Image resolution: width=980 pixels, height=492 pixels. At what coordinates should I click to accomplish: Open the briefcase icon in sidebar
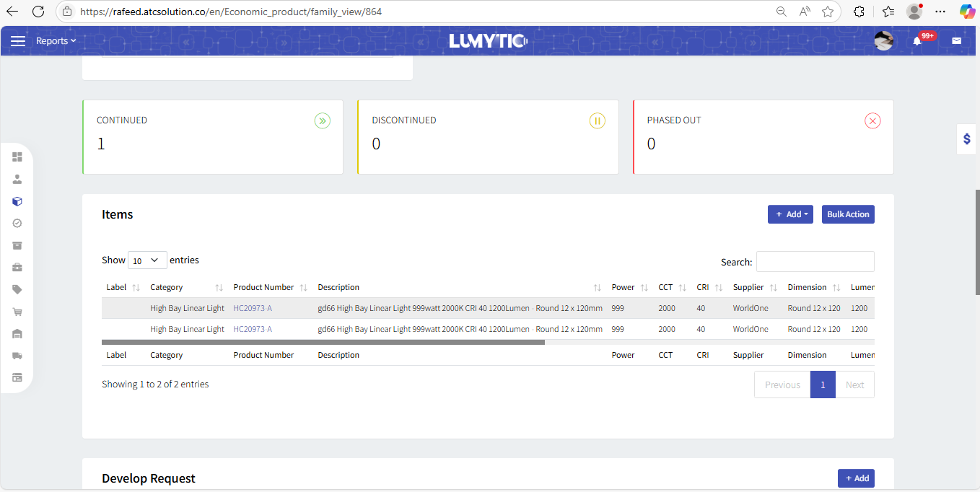pos(17,268)
